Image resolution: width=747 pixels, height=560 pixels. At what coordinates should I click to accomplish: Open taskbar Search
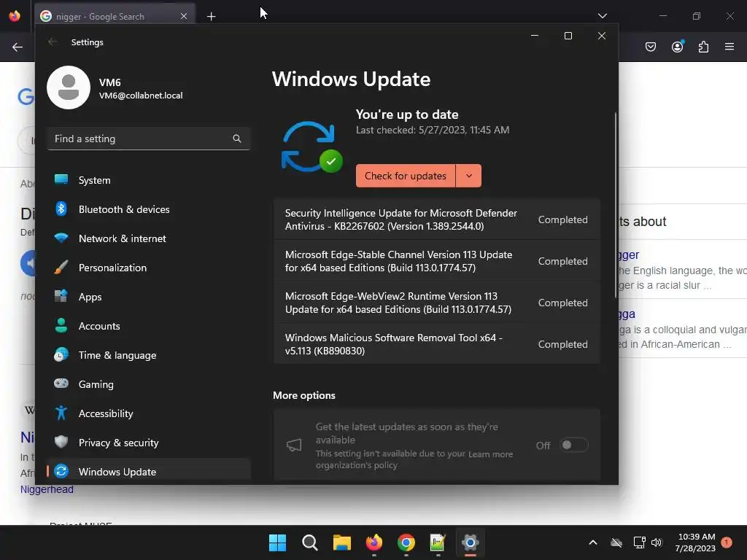pos(309,542)
